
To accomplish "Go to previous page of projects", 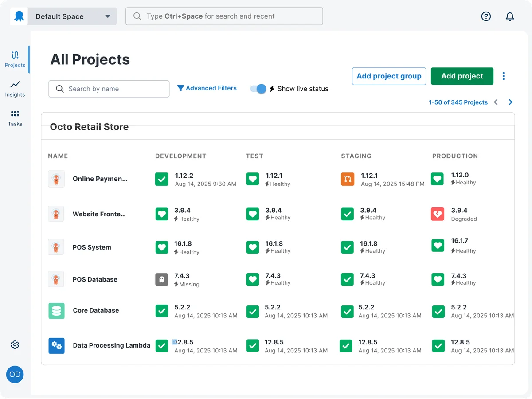I will tap(496, 102).
